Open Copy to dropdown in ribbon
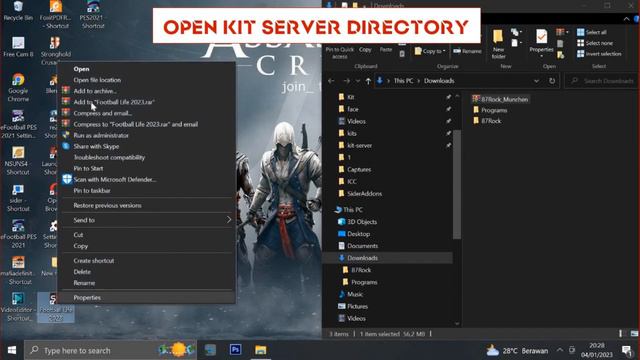 click(430, 51)
